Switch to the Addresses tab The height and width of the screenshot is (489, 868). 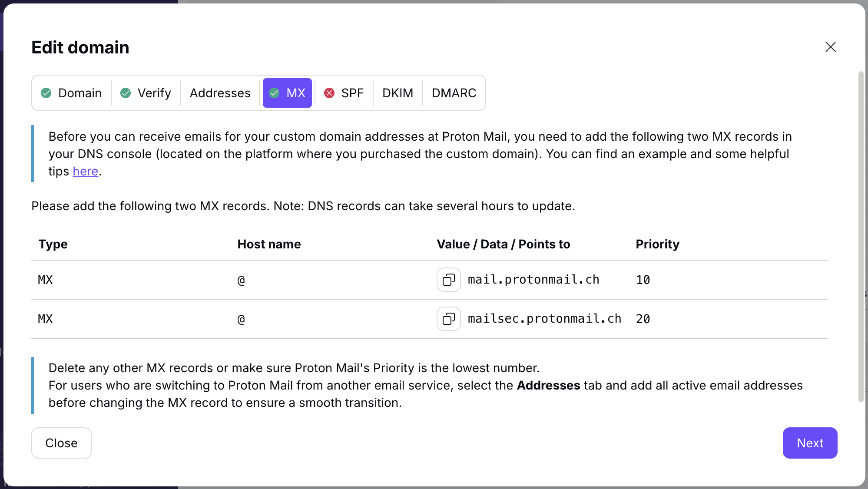tap(220, 93)
